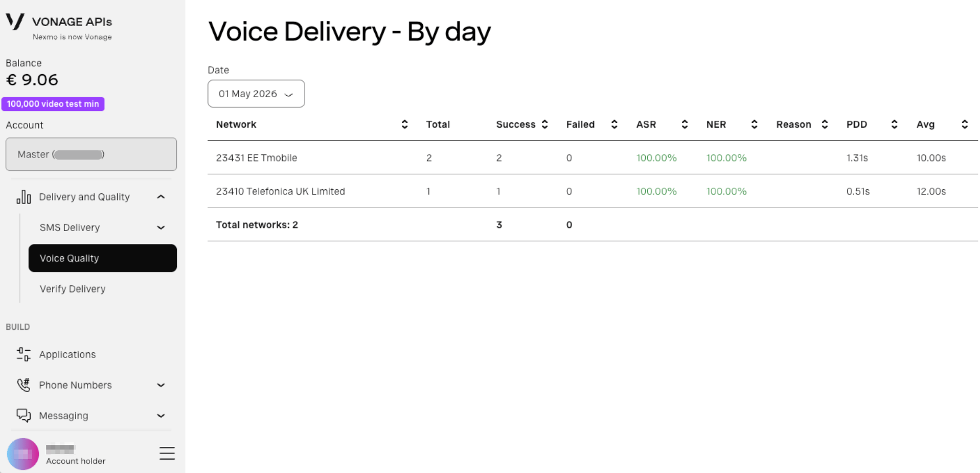This screenshot has height=473, width=980.
Task: Sort table by Failed column arrows
Action: coord(614,124)
